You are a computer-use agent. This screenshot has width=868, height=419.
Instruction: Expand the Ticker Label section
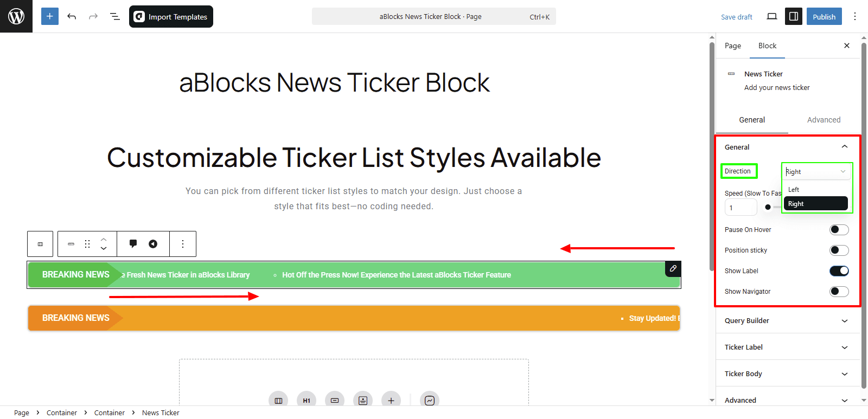click(x=787, y=347)
